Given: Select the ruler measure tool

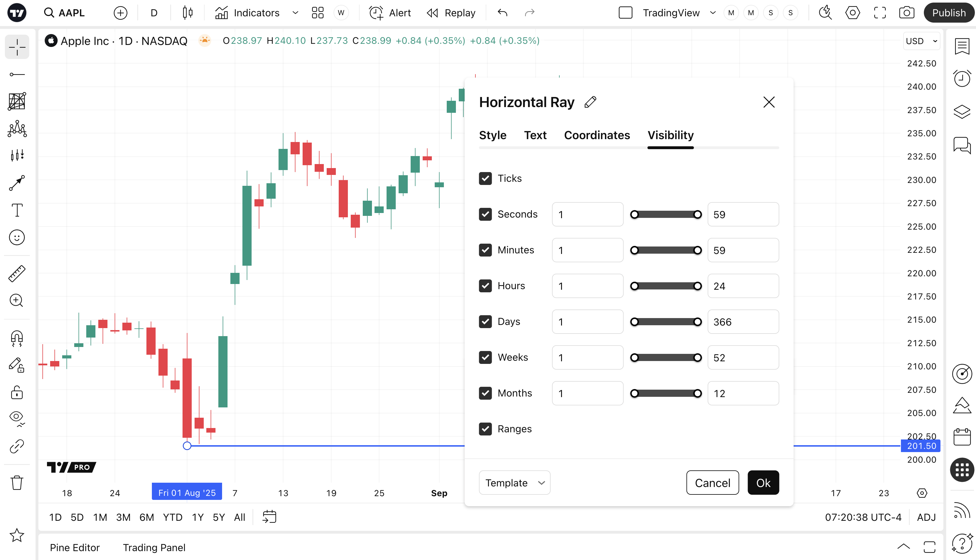Looking at the screenshot, I should point(17,273).
